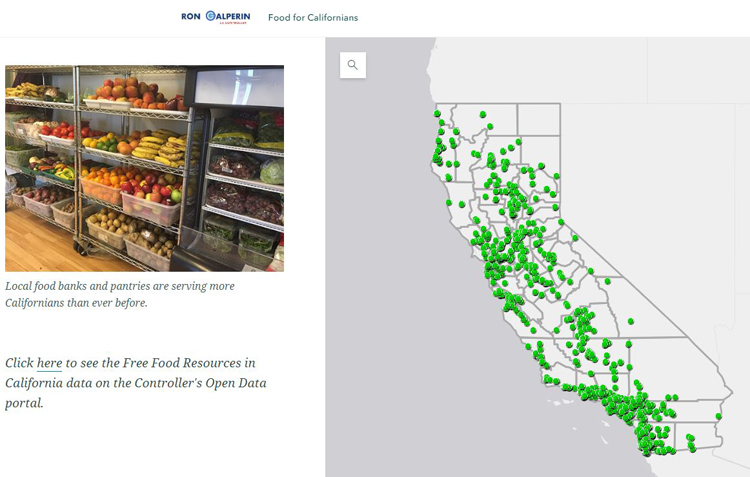Select green marker at California's northwest coastal corner
Screen dimensions: 750x477
pyautogui.click(x=437, y=113)
